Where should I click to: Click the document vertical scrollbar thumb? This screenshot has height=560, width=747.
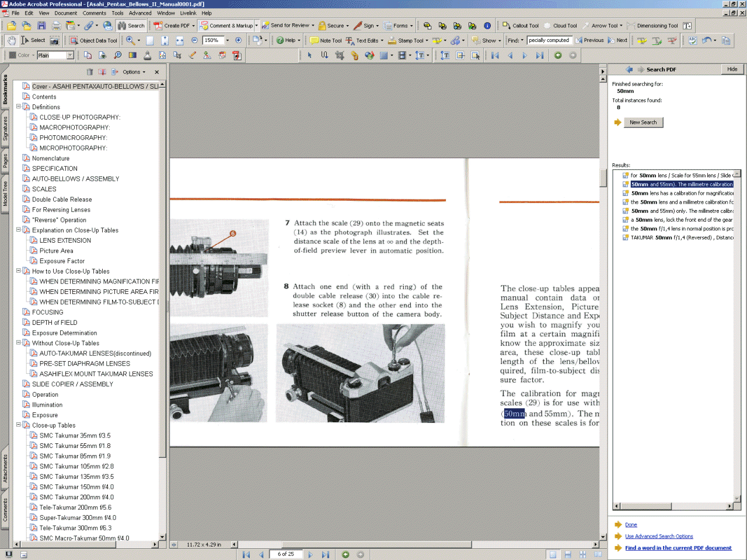(x=603, y=178)
